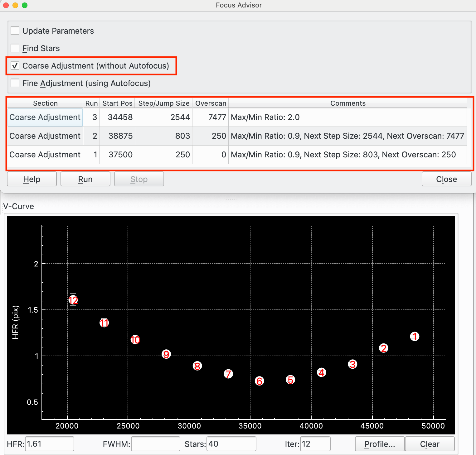Enable the Update Parameters checkbox
This screenshot has height=455, width=476.
click(15, 31)
